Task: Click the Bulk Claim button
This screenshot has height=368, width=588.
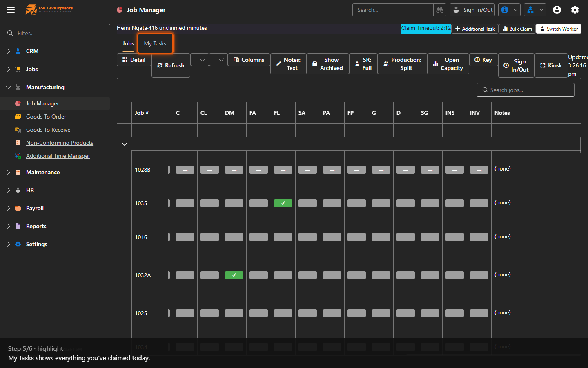Action: [517, 29]
